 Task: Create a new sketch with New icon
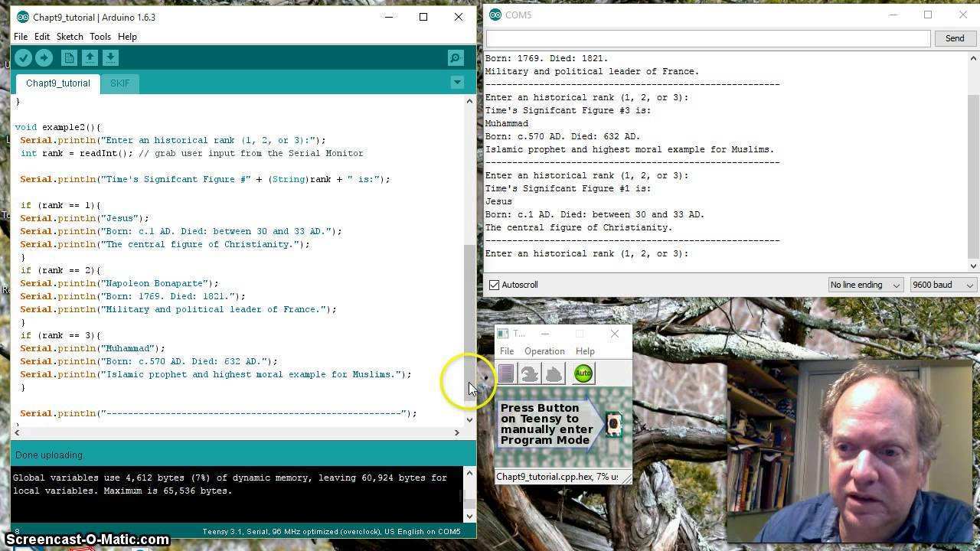pyautogui.click(x=69, y=57)
